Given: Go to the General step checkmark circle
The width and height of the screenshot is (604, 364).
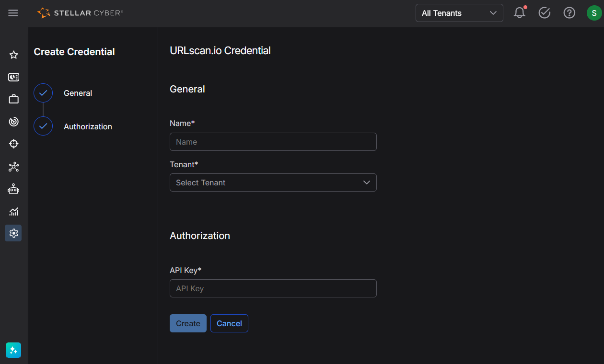Looking at the screenshot, I should pos(43,93).
